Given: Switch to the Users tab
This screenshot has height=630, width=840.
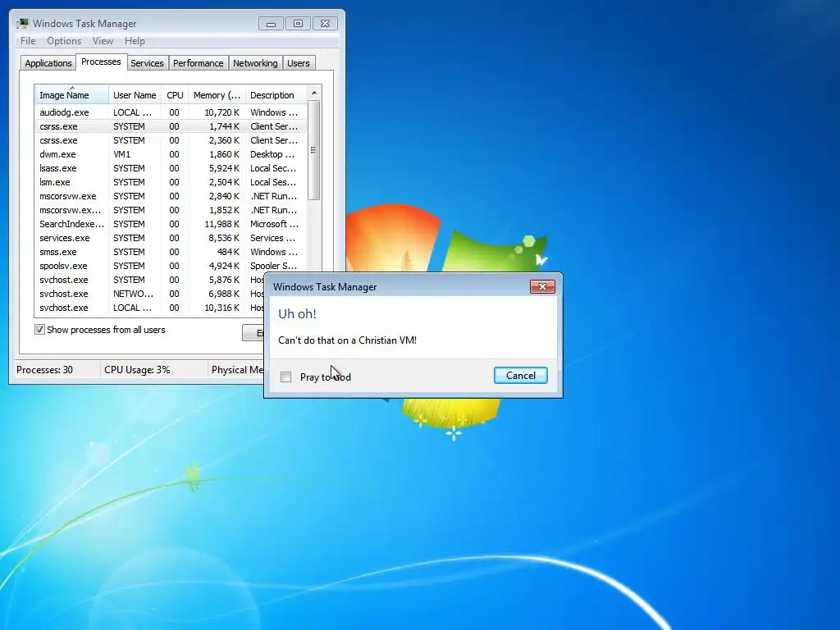Looking at the screenshot, I should point(299,63).
